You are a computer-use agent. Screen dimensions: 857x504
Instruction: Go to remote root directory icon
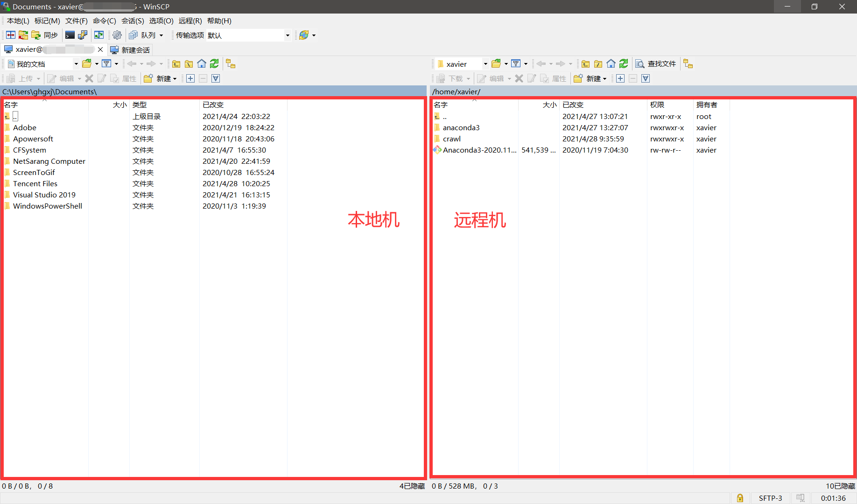pos(598,64)
